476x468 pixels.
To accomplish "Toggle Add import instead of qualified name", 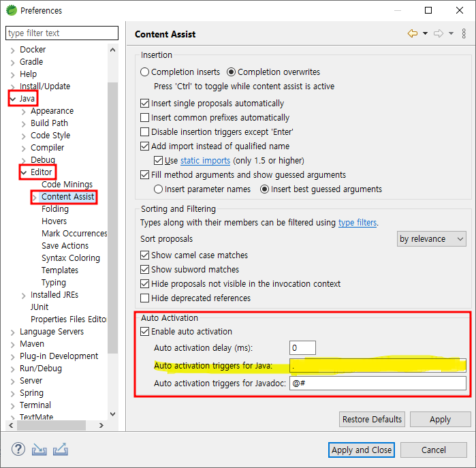I will [145, 146].
